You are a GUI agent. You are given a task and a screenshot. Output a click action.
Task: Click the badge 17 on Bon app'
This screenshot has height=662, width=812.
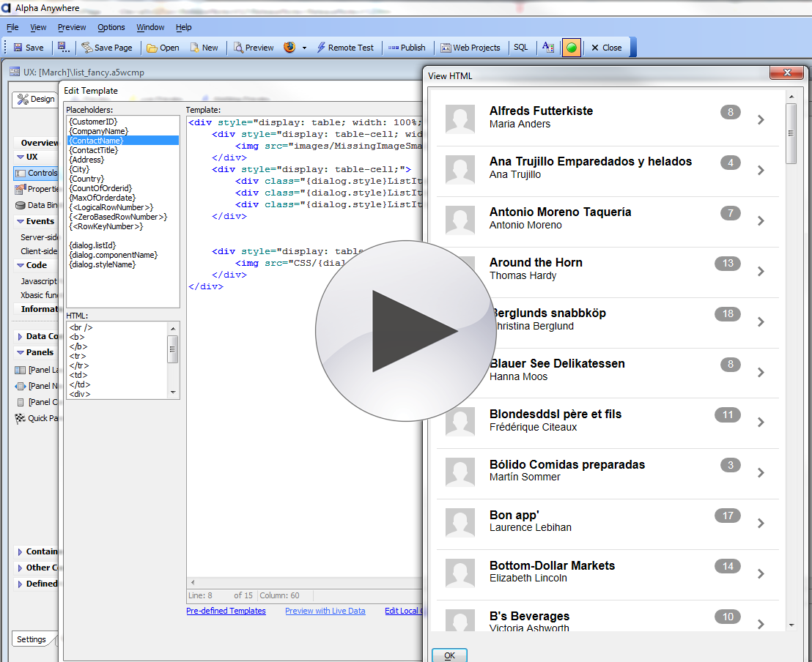[728, 516]
